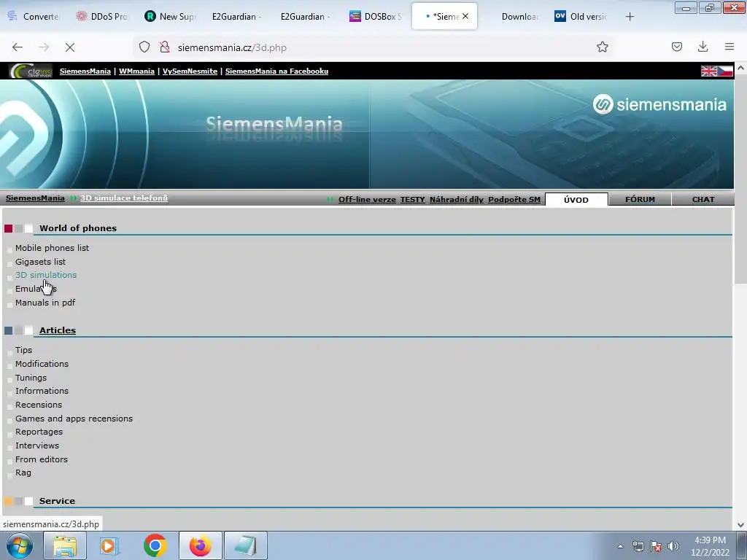Open the Gigasets list link

pyautogui.click(x=41, y=262)
